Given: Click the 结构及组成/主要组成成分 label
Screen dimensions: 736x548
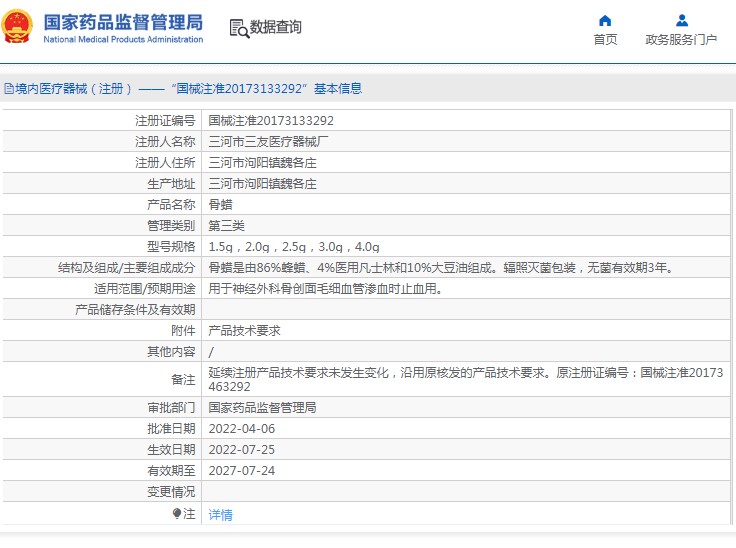Looking at the screenshot, I should (127, 268).
